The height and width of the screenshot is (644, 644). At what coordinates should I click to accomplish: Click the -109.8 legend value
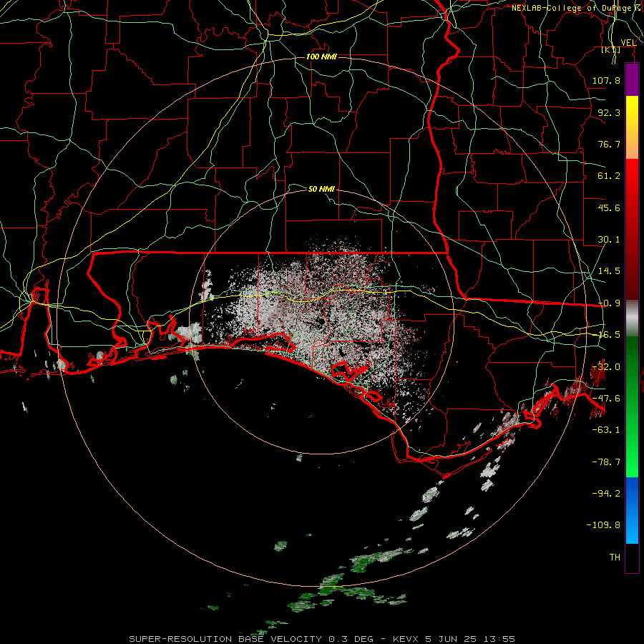coord(603,525)
